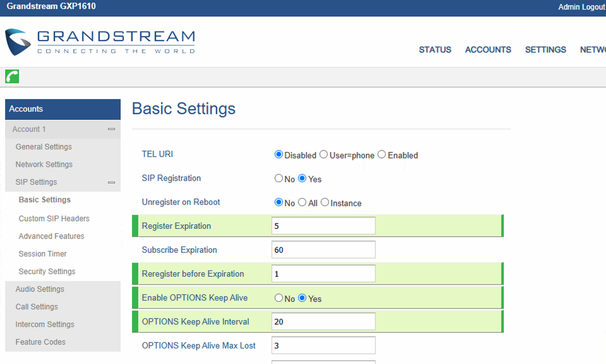Collapse the SIP Settings submenu
Image resolution: width=606 pixels, height=364 pixels.
[x=111, y=182]
